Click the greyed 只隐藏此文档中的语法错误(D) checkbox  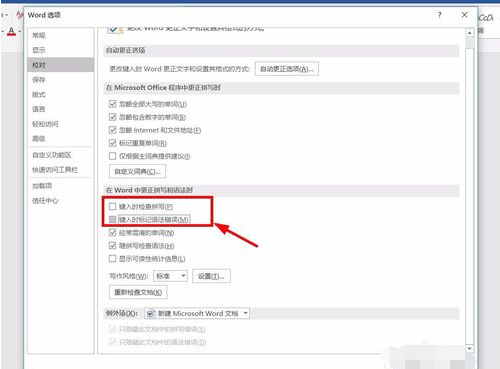(x=113, y=342)
